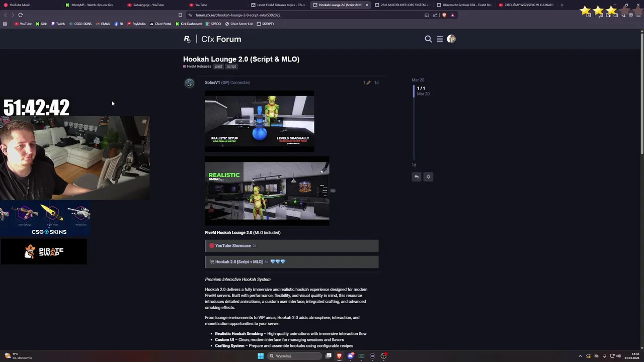
Task: Show hidden tray icons chevron
Action: point(580,356)
